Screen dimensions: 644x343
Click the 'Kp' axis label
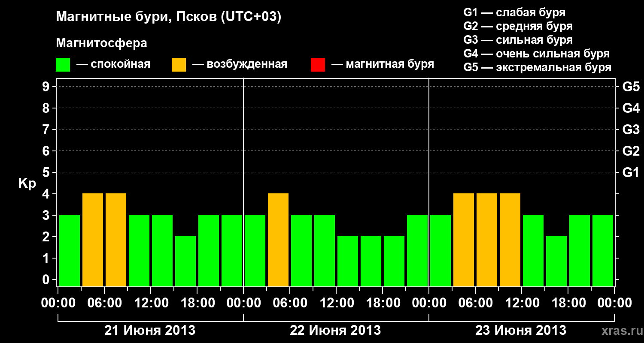pyautogui.click(x=27, y=183)
